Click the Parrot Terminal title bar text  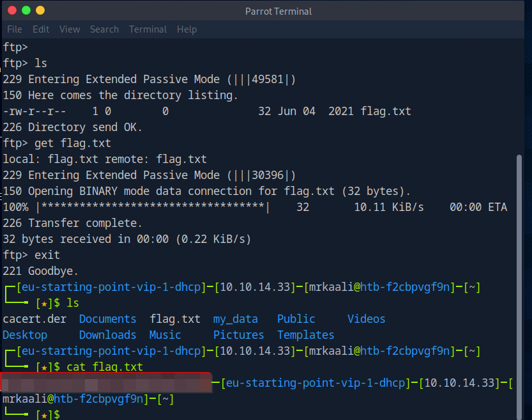(278, 12)
